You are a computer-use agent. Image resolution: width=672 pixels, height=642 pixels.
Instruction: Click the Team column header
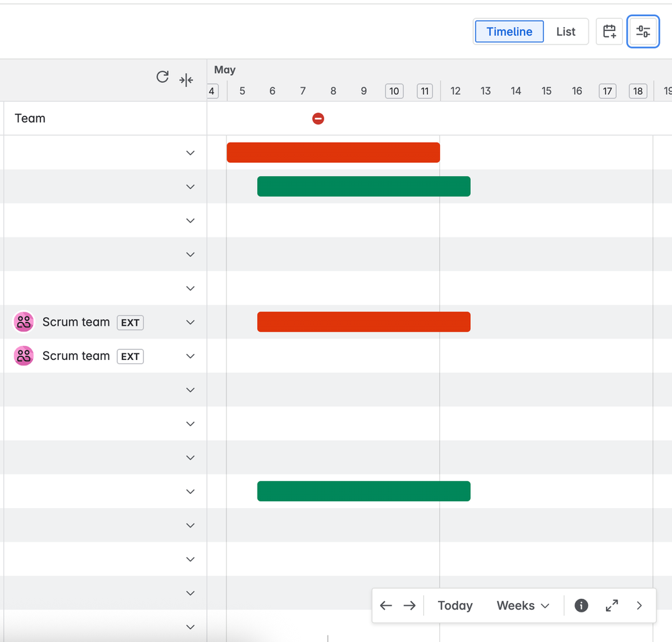coord(30,118)
